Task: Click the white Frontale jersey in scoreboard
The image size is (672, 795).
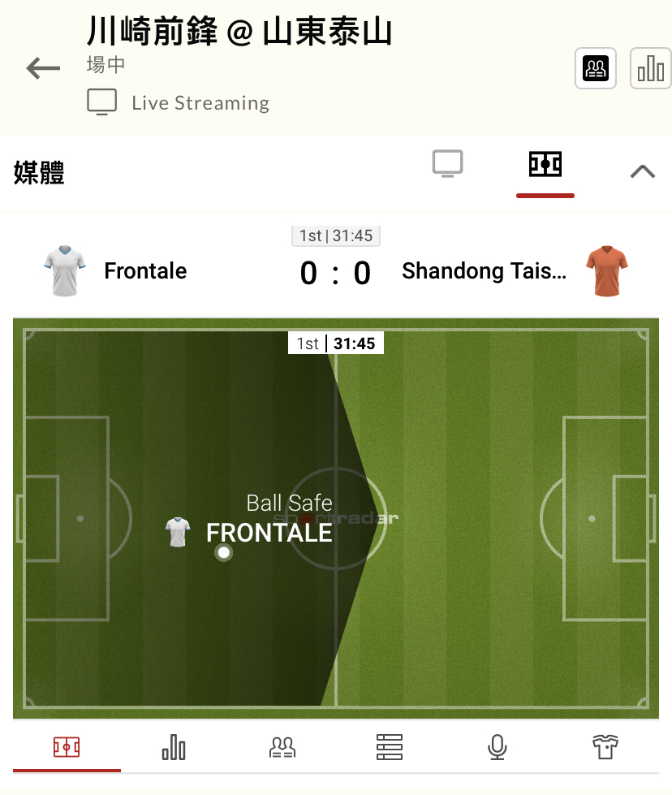Action: (x=65, y=270)
